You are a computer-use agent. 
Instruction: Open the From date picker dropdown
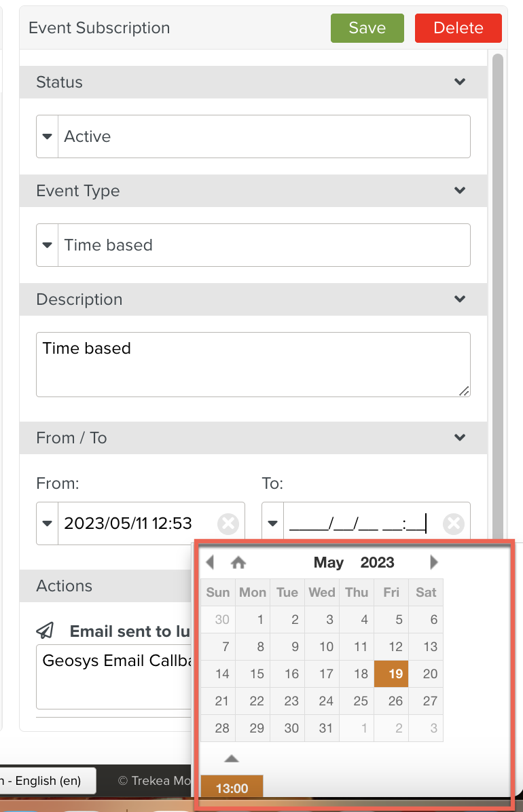48,523
